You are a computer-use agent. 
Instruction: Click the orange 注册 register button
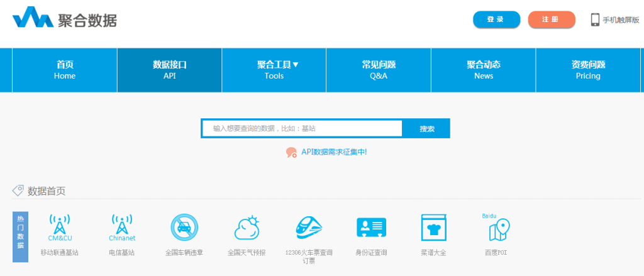tap(552, 19)
